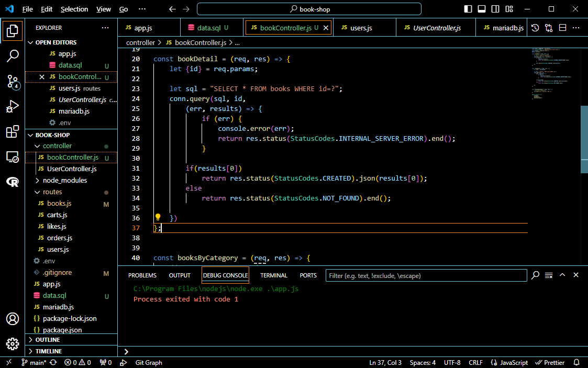Open the Manage gear icon

click(13, 343)
